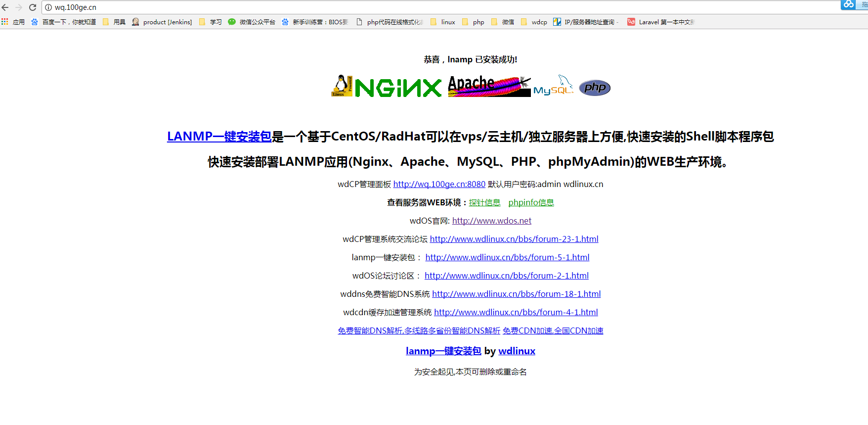Image resolution: width=868 pixels, height=425 pixels.
Task: Click the browser back arrow
Action: 5,7
